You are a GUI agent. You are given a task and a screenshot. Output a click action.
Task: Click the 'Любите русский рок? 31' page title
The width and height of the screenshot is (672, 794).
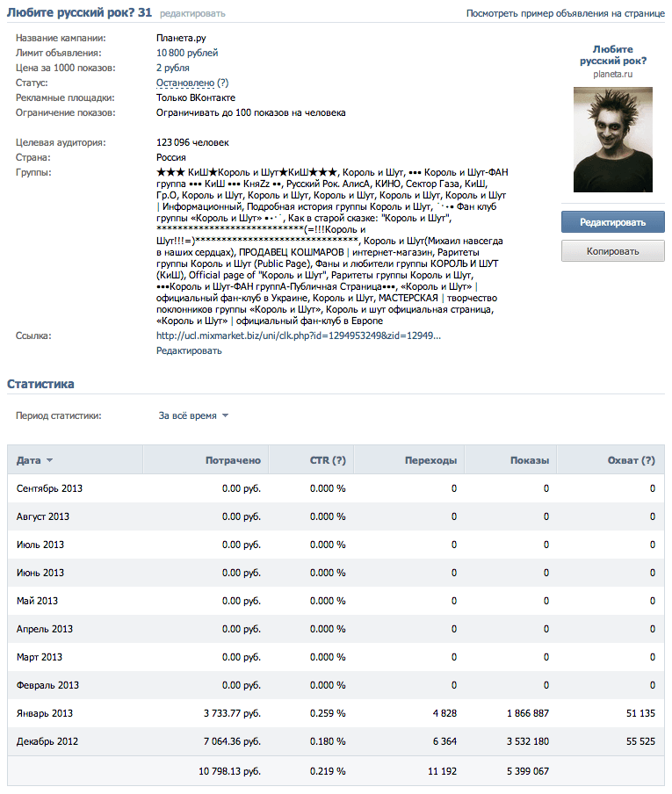80,12
